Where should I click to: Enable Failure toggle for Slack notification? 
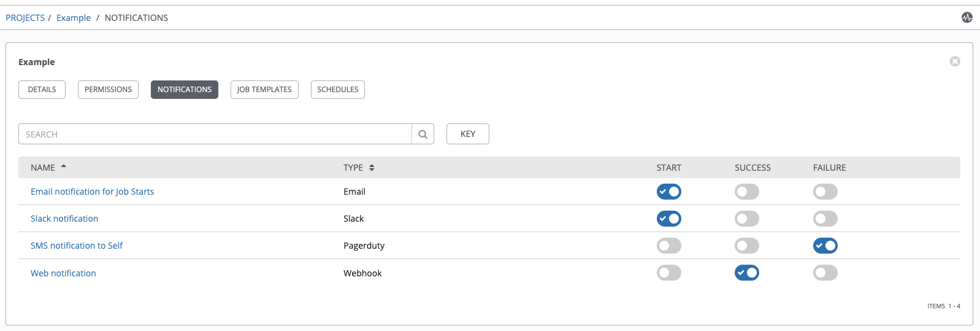[x=825, y=219]
